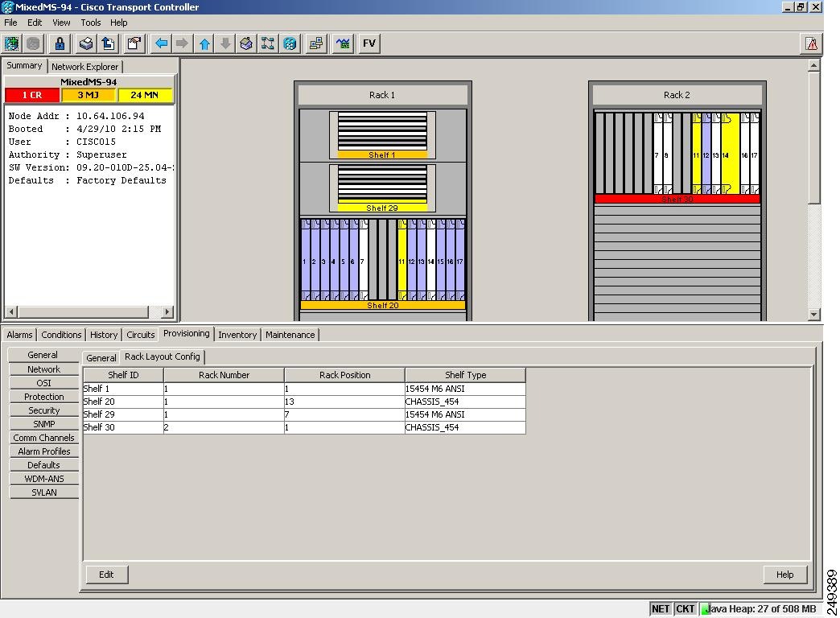Select Shelf 29 in Rack 1 graphic
The image size is (840, 618).
(x=382, y=187)
